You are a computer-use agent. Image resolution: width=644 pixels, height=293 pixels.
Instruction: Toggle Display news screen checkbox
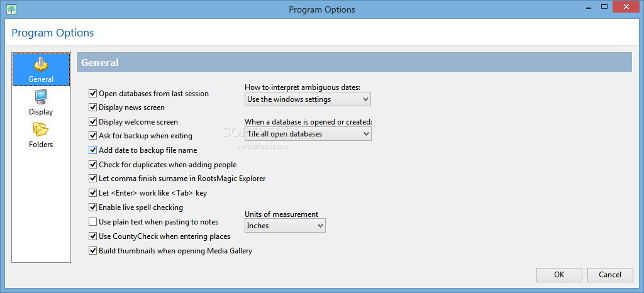tap(92, 108)
